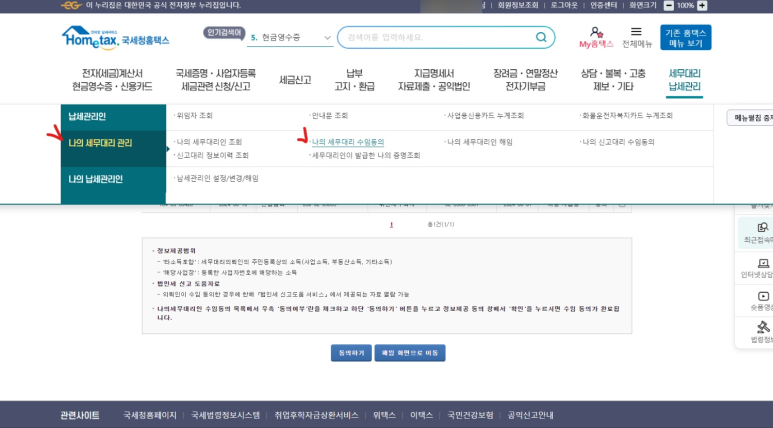Open 납부 고지·환급 menu
This screenshot has width=773, height=428.
coord(354,80)
